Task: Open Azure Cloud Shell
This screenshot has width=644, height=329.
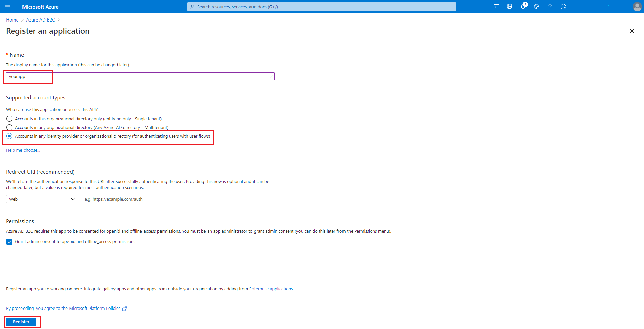Action: [496, 7]
